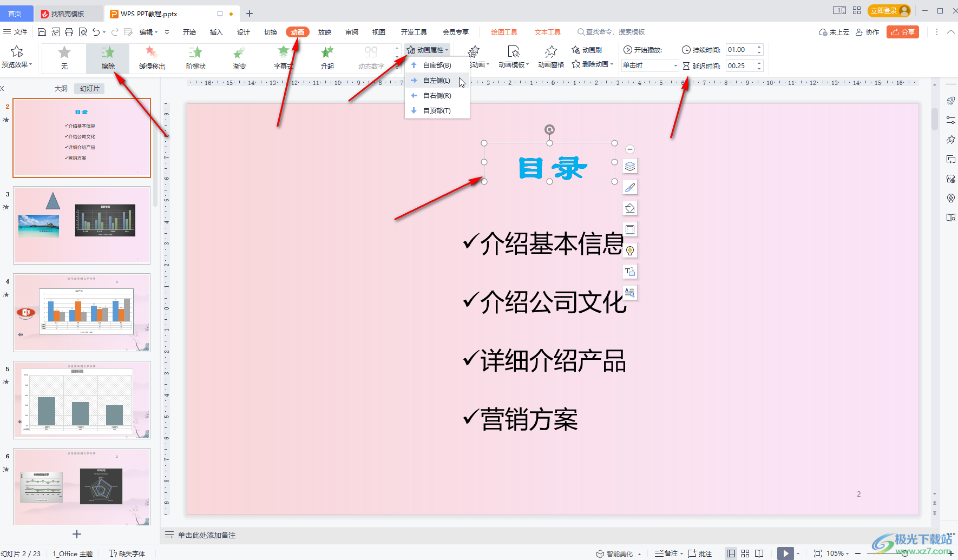Click 缺失字体 missing fonts link

[127, 554]
